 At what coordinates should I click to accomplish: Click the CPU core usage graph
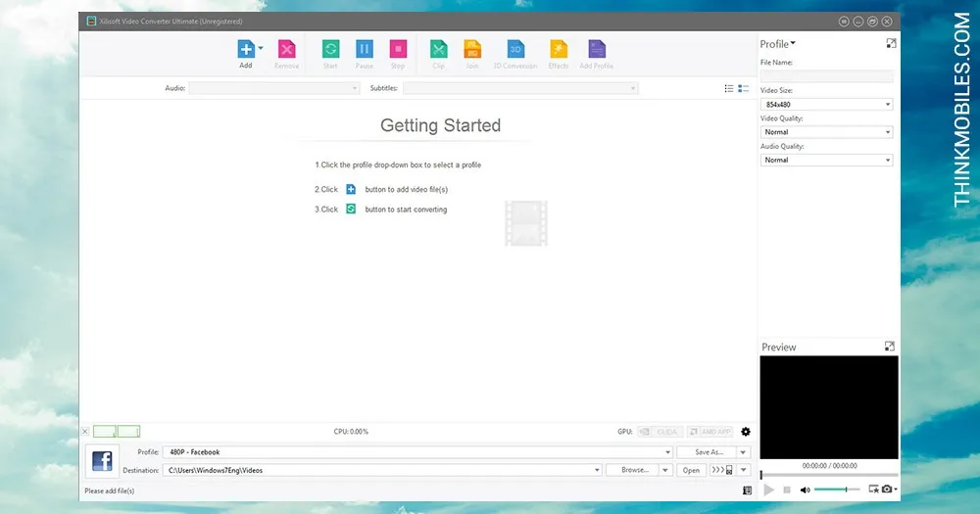coord(117,432)
